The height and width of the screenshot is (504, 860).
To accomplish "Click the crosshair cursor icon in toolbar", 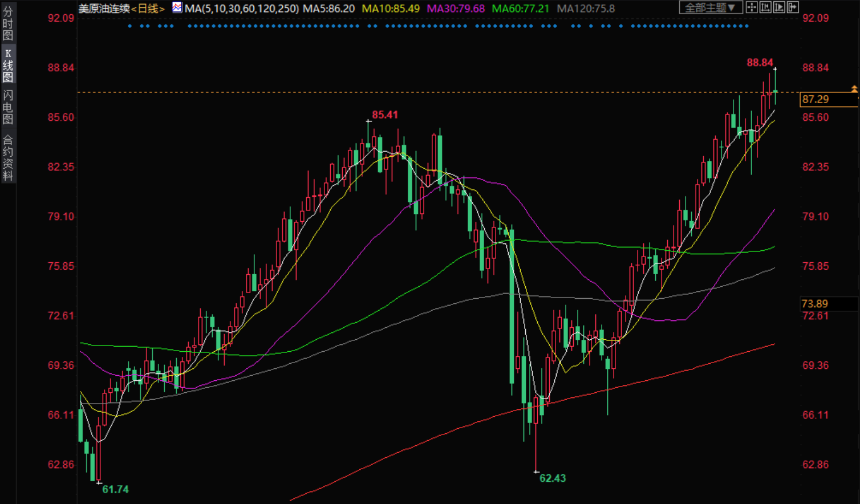I will [751, 7].
